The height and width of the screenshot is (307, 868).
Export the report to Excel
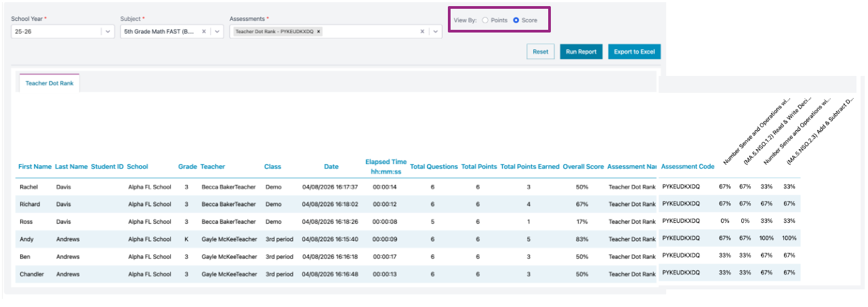(x=634, y=52)
